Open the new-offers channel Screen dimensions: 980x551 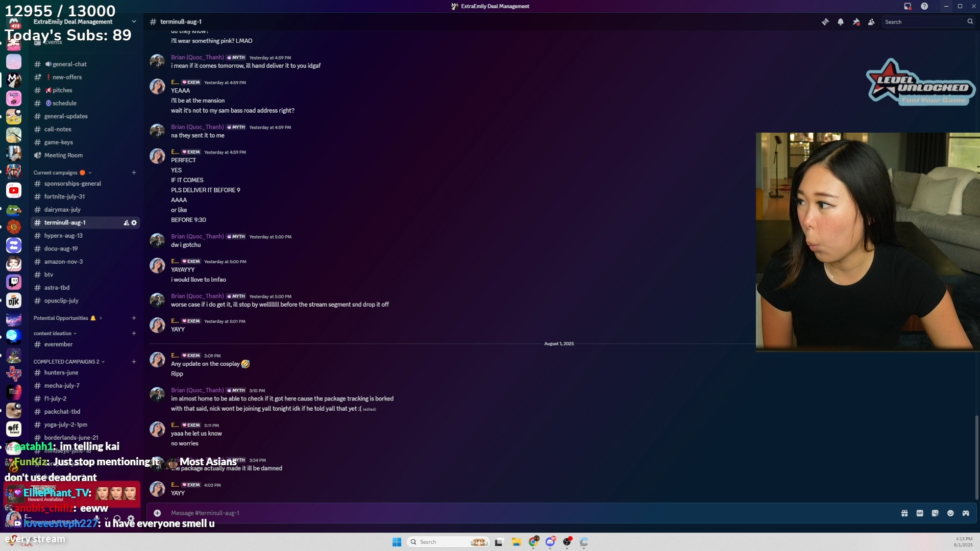pyautogui.click(x=85, y=78)
